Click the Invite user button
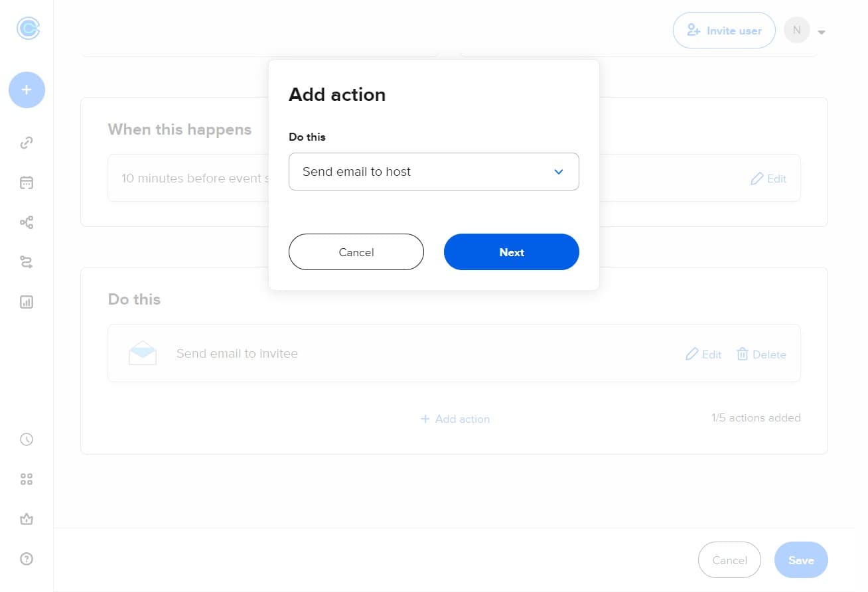The height and width of the screenshot is (592, 868). point(723,31)
